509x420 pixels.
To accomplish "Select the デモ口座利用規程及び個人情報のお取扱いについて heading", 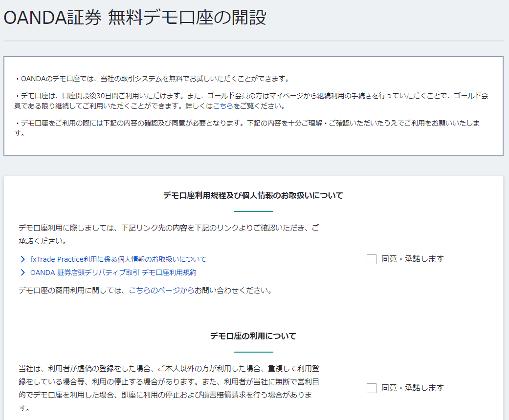I will pos(253,194).
